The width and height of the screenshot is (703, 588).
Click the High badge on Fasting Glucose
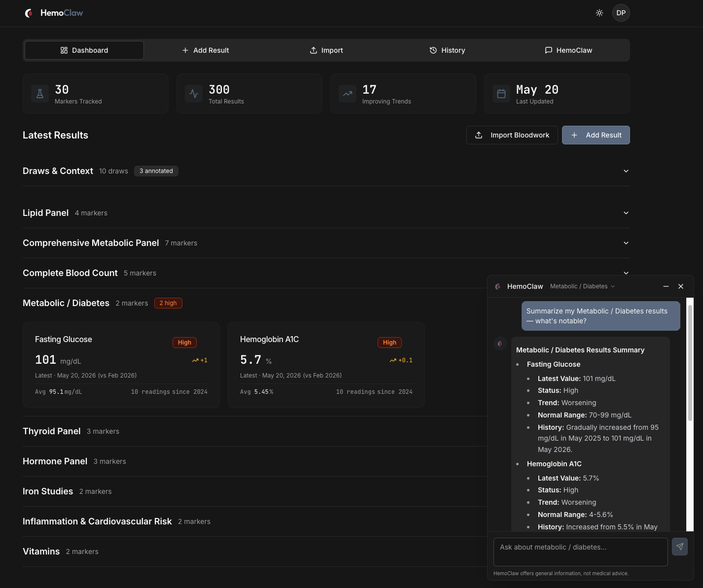click(x=184, y=343)
